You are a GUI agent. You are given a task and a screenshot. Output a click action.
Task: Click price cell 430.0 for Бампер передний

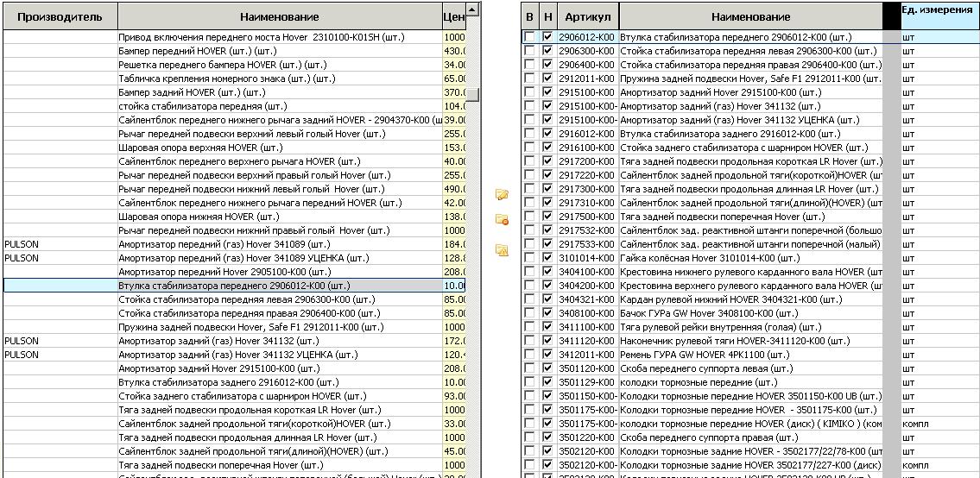(x=454, y=51)
